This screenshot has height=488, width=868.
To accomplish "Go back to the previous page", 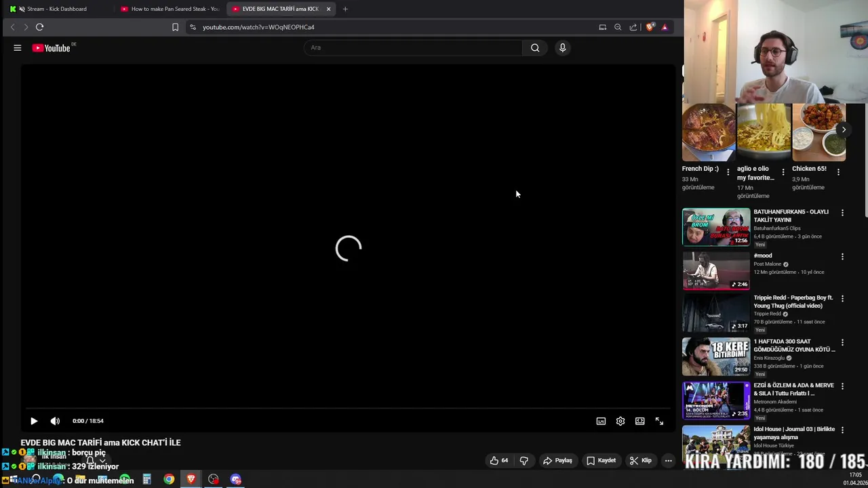I will coord(12,27).
